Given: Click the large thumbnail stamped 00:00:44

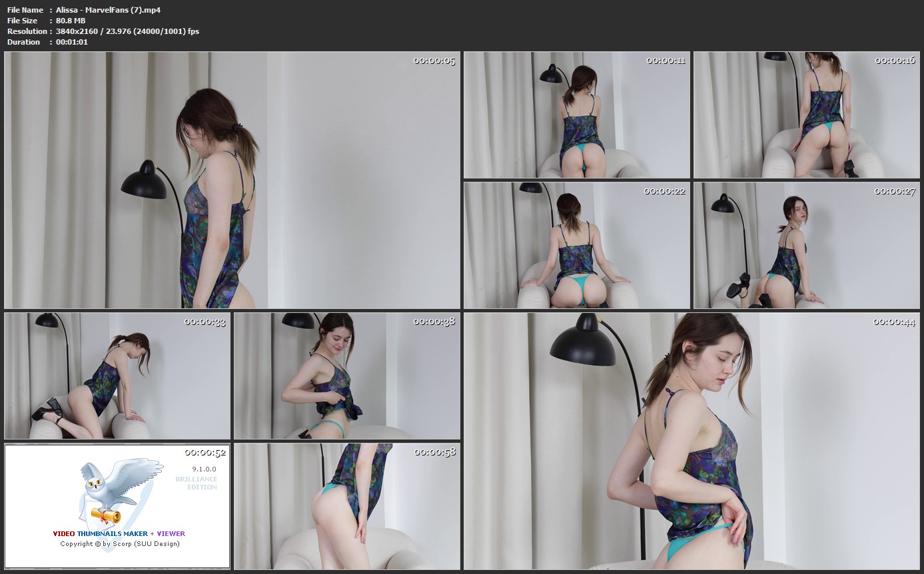Looking at the screenshot, I should [692, 441].
